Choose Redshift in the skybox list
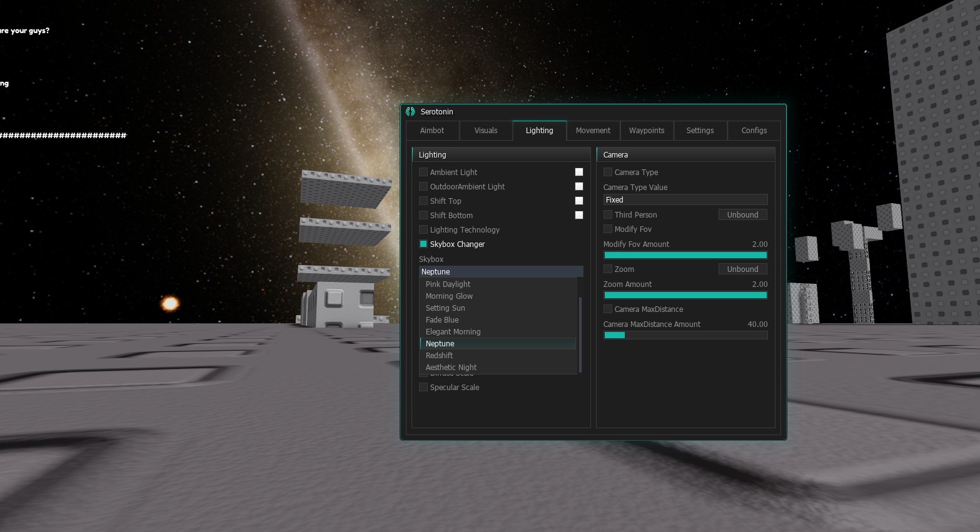Screen dimensions: 980x532 pyautogui.click(x=439, y=355)
